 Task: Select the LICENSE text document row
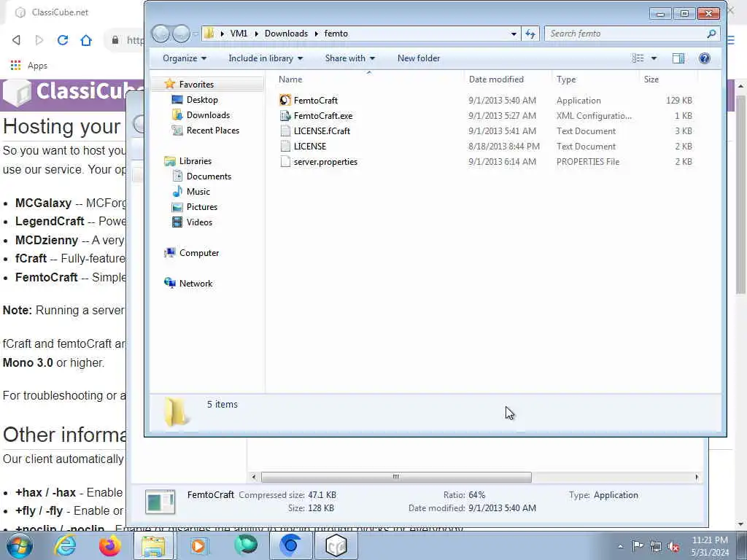486,146
